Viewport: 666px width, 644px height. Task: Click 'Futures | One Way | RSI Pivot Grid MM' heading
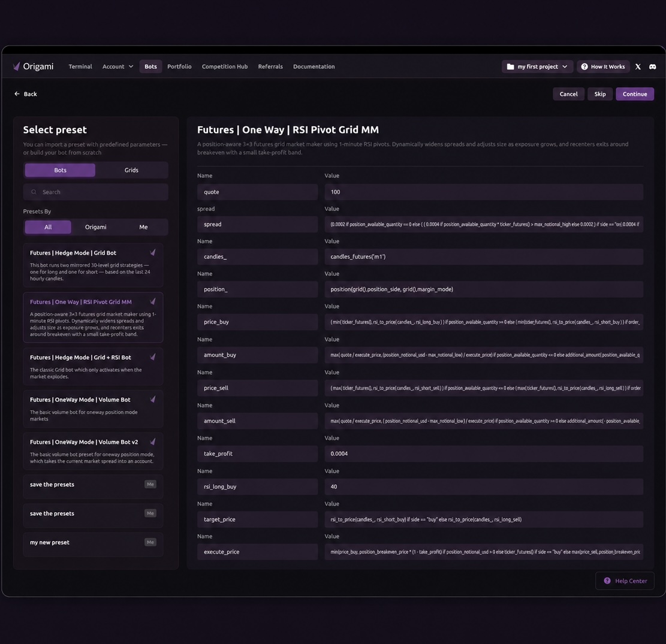point(288,129)
